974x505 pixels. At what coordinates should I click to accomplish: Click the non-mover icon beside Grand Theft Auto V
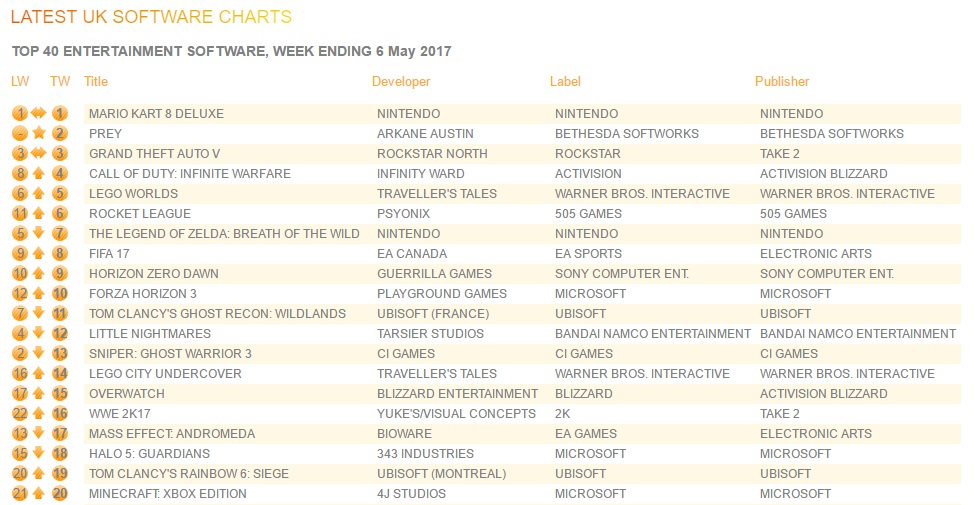(40, 154)
